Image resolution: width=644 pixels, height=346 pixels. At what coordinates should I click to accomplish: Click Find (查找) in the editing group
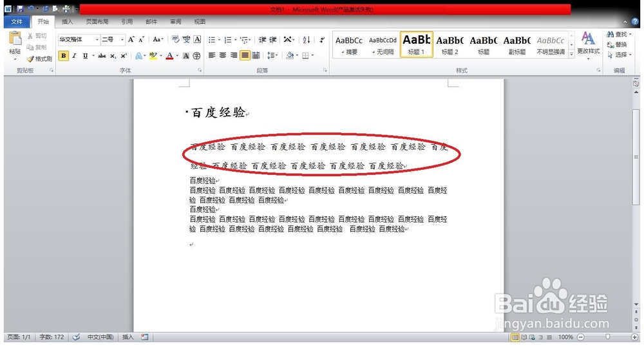(618, 35)
